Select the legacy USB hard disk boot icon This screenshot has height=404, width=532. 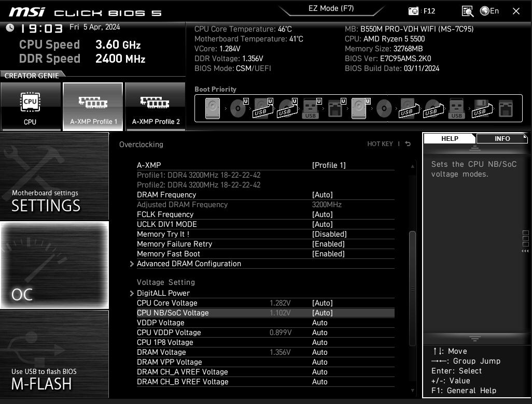click(x=409, y=108)
